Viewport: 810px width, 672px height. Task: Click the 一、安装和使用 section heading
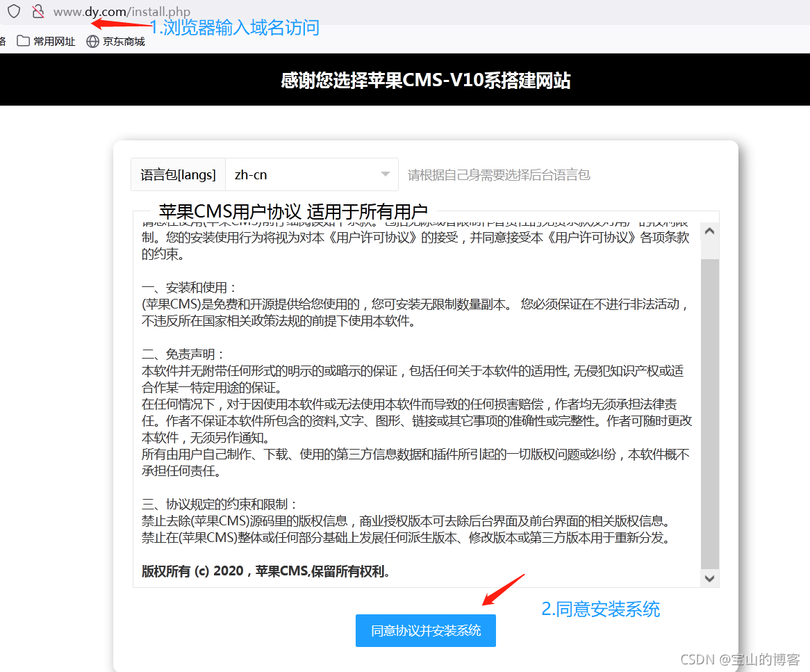pyautogui.click(x=190, y=288)
